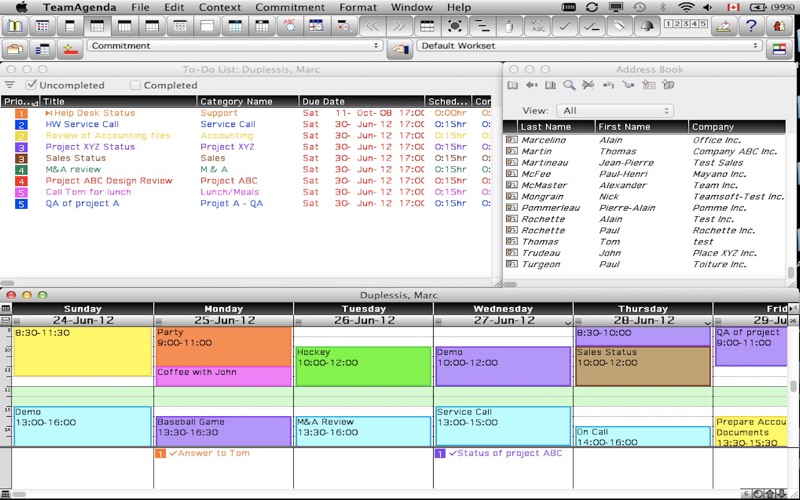Click the priority 1 2 3 4 5 selector
The width and height of the screenshot is (800, 500).
tap(686, 24)
